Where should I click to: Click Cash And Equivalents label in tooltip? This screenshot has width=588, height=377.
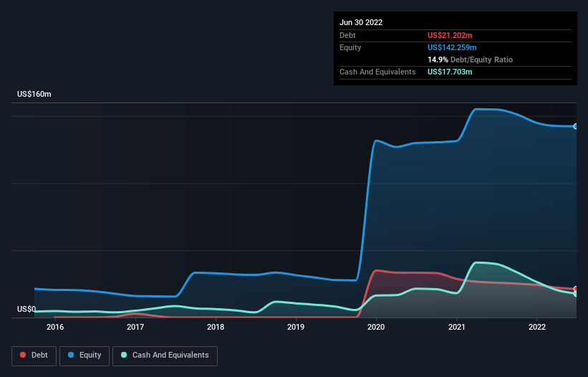[377, 72]
